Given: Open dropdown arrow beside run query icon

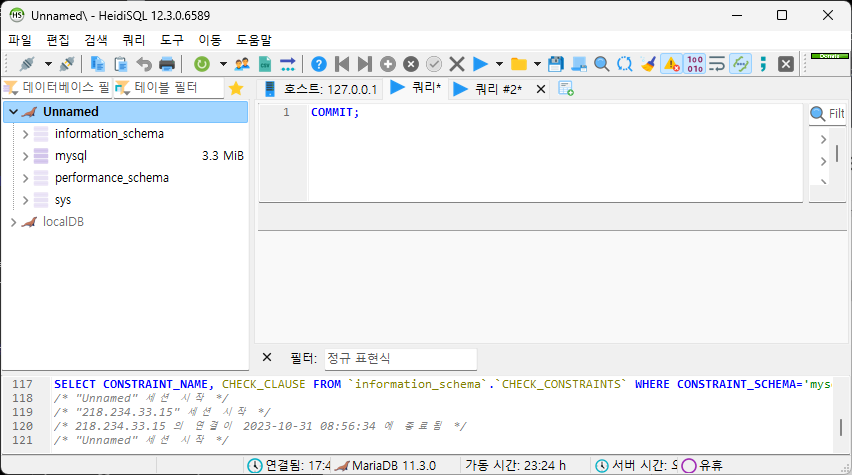Looking at the screenshot, I should 499,64.
